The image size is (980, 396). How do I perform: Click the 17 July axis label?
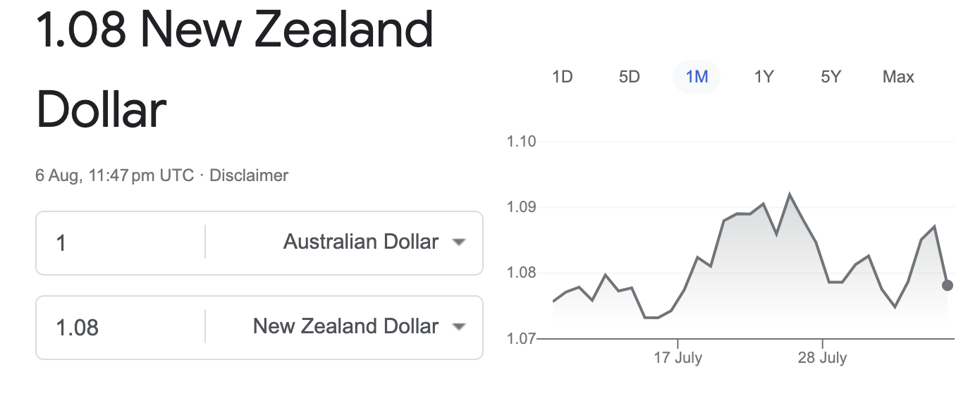pyautogui.click(x=678, y=357)
